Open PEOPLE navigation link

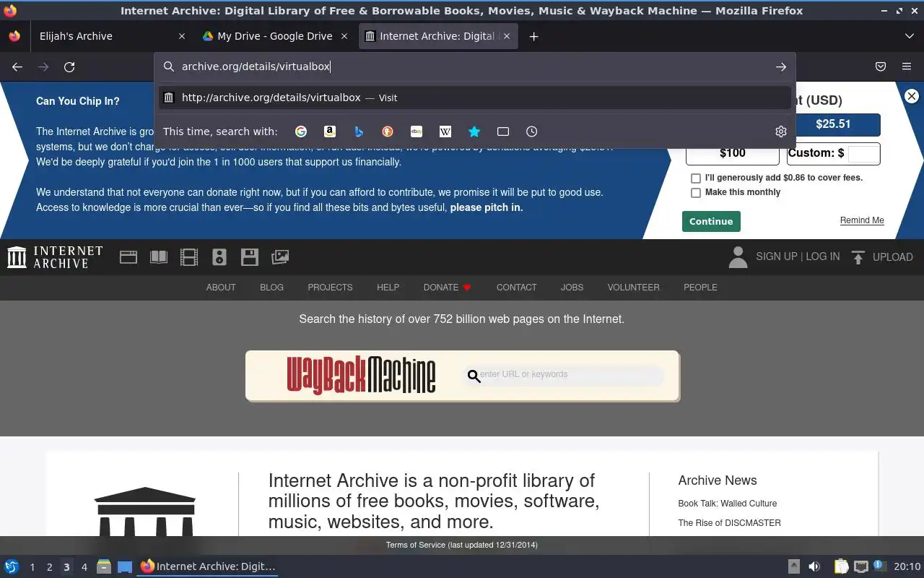[700, 288]
